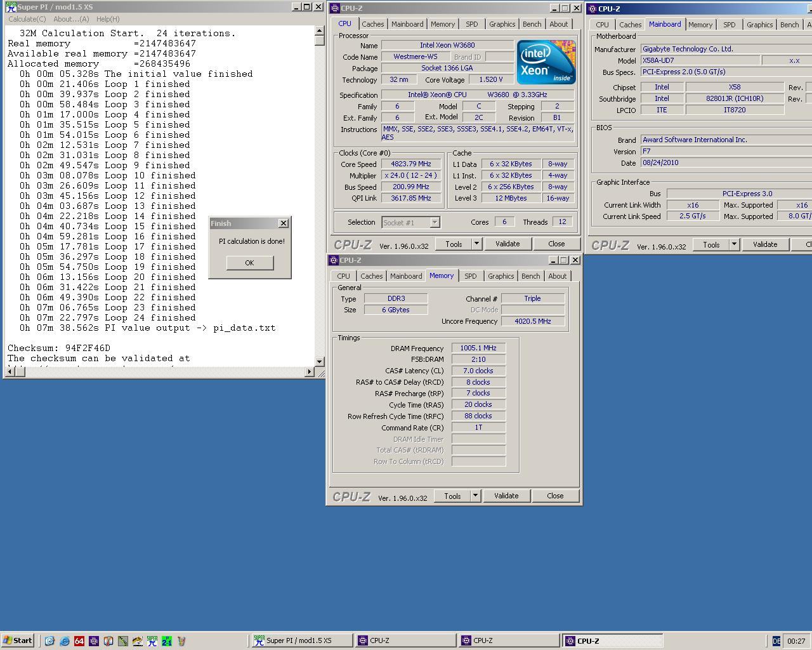Click the CPU-Z CPU window title icon
Screen dimensions: 812x650
[x=334, y=8]
